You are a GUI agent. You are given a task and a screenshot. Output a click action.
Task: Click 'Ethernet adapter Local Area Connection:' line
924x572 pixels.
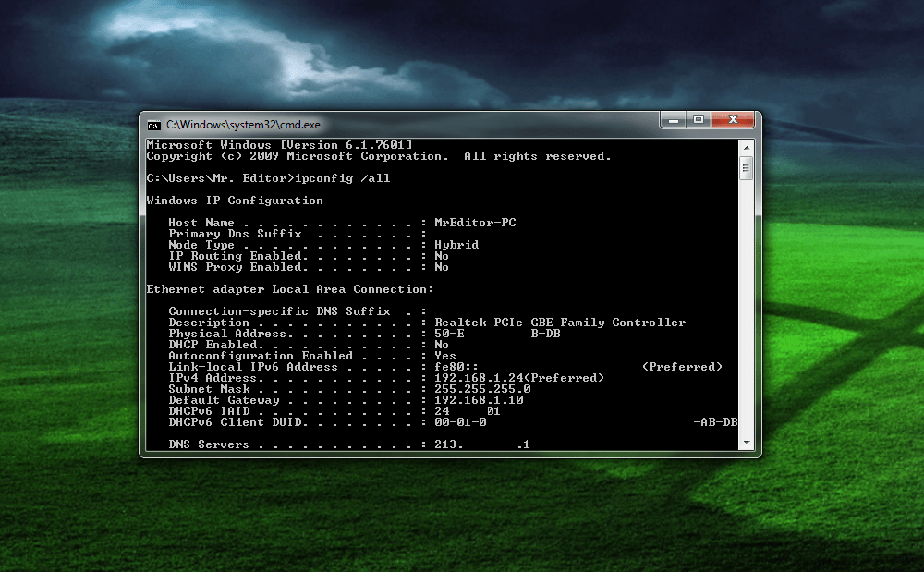point(290,289)
